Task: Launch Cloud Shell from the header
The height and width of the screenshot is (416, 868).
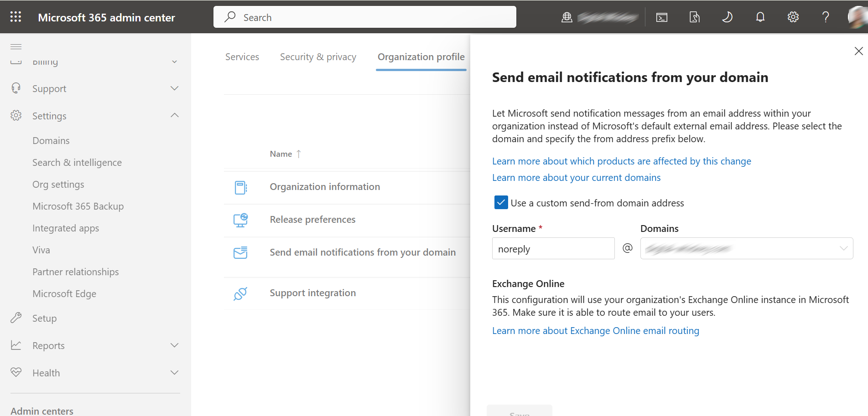Action: pos(662,17)
